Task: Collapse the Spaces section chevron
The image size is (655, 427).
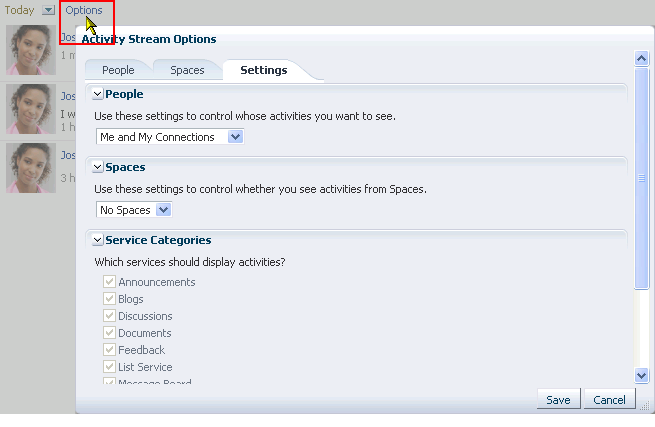Action: point(97,167)
